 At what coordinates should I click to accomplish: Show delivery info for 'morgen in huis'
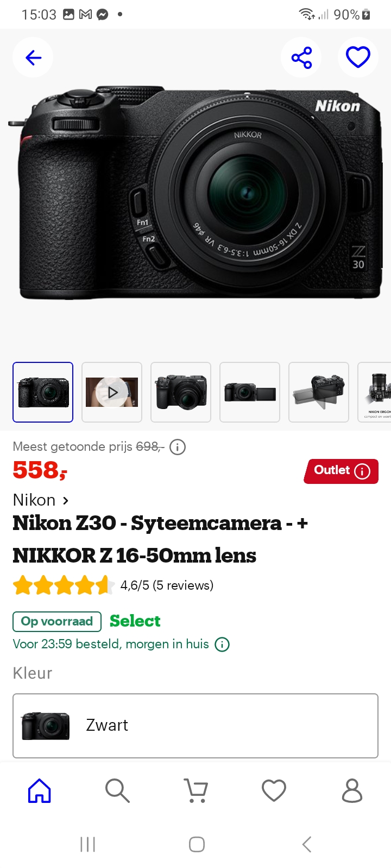coord(222,644)
